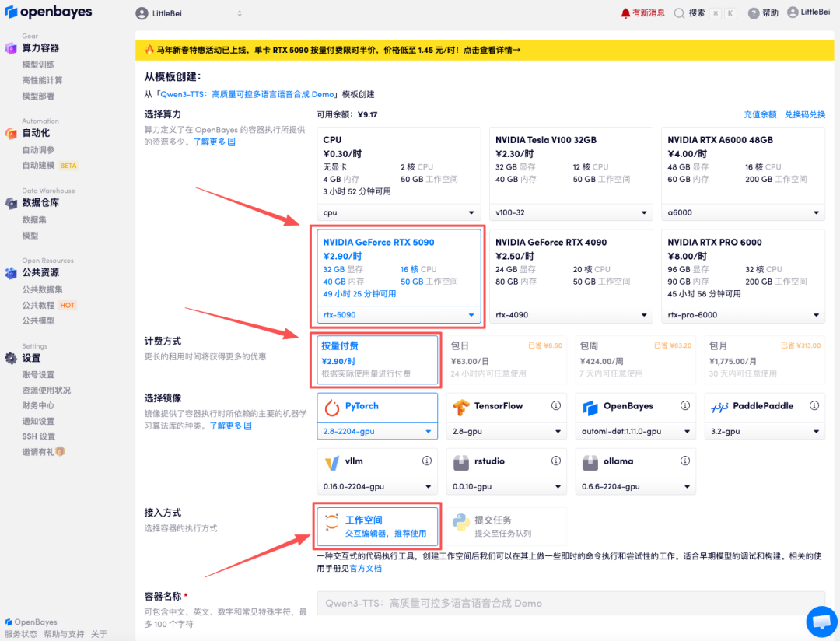
Task: Click rstudio info icon
Action: 556,461
